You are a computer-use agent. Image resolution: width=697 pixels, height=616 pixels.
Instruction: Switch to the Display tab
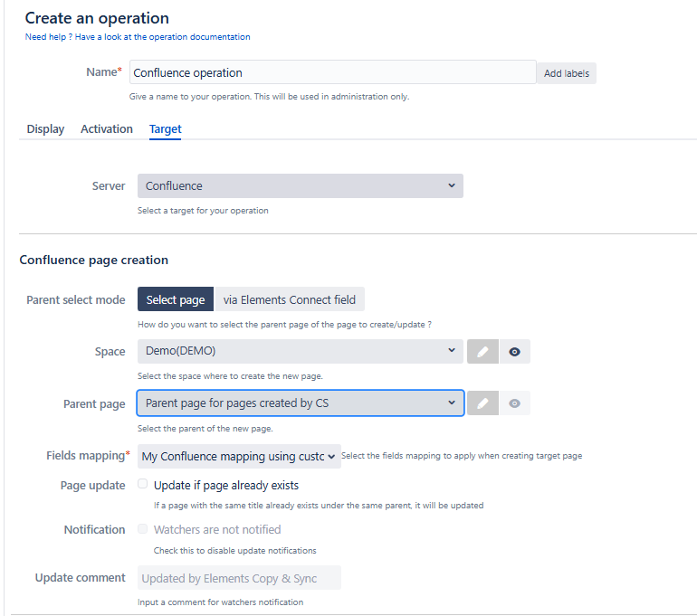click(x=45, y=129)
